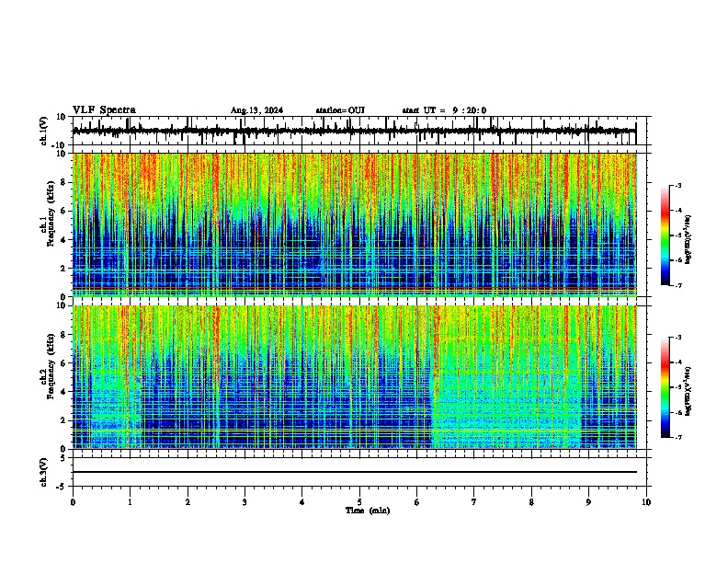Click the "VLF Spectra" plot title
The height and width of the screenshot is (563, 728).
pos(104,110)
